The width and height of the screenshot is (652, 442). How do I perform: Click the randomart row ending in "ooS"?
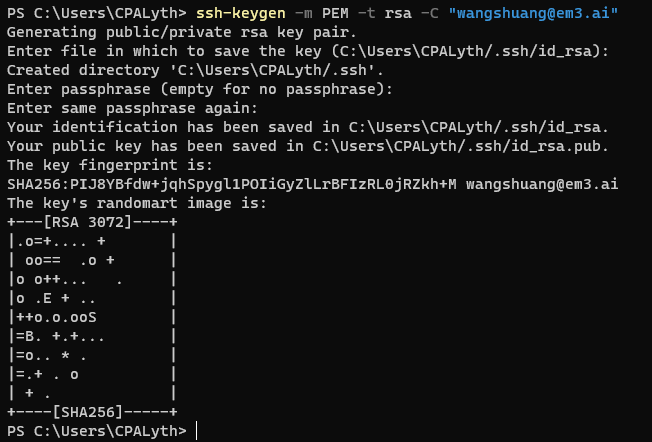(x=92, y=318)
